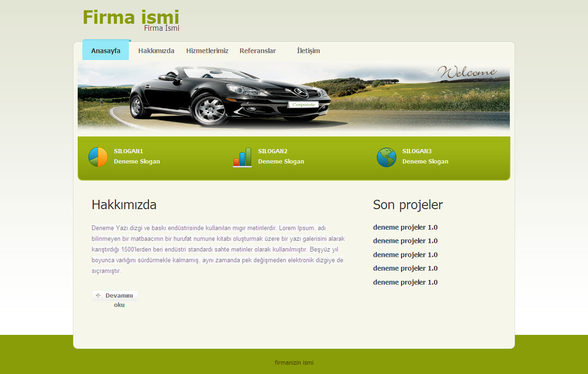
Task: Click the Welcome script text in the banner
Action: 467,72
